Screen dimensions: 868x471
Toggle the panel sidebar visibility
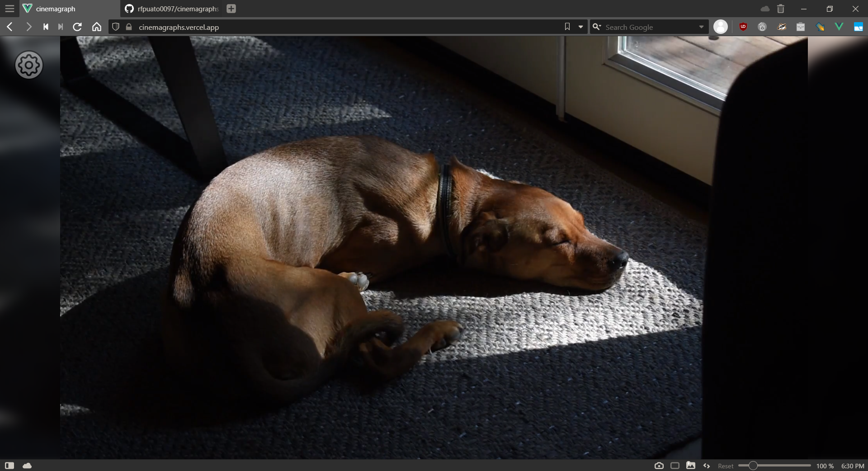pos(10,466)
